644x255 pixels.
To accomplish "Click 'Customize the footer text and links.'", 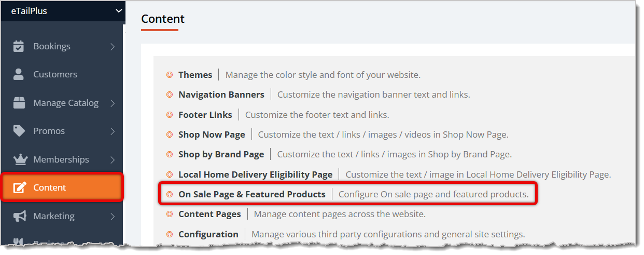I will 317,115.
